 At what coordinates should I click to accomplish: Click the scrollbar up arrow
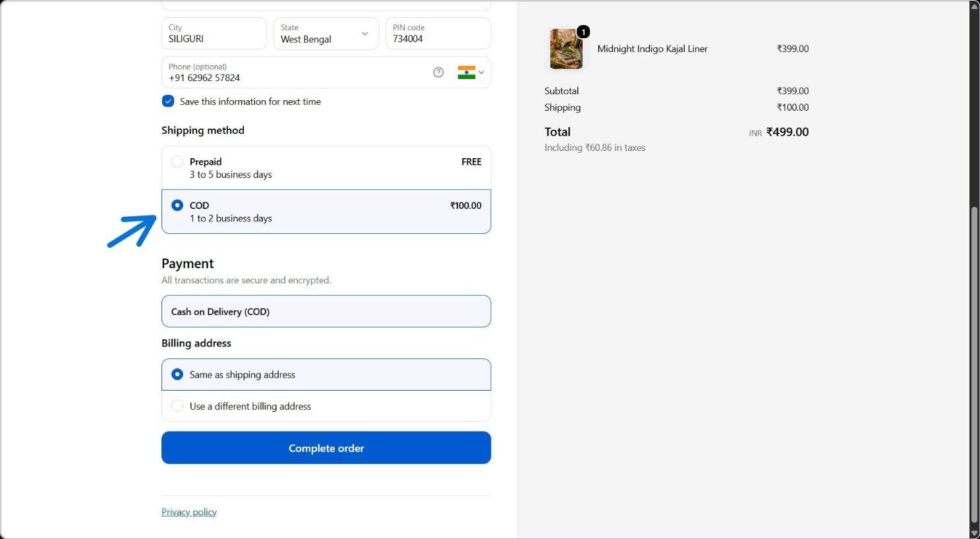[x=975, y=6]
